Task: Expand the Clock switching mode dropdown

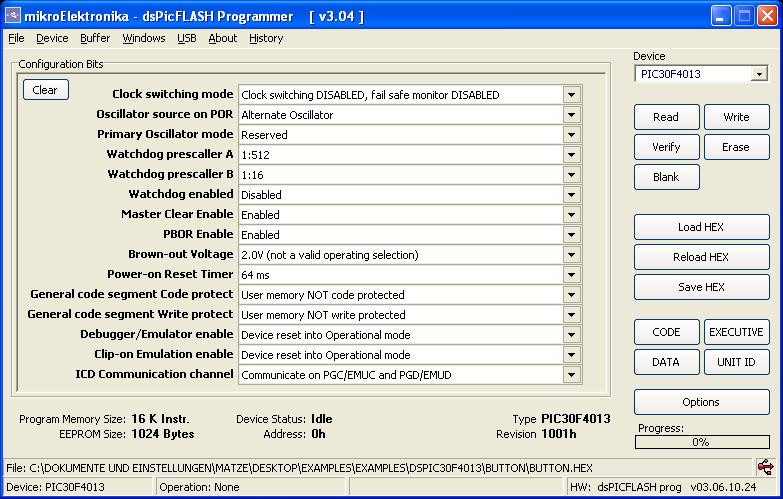Action: point(571,95)
